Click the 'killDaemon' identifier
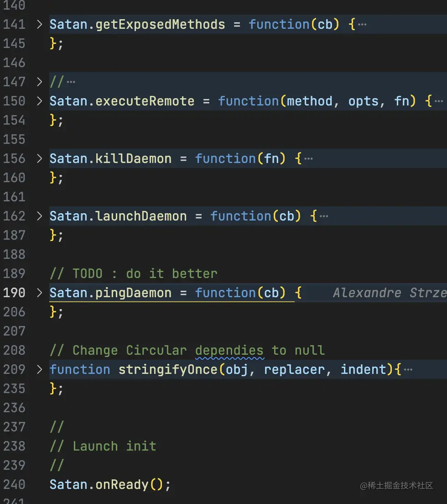This screenshot has height=504, width=447. (x=133, y=158)
